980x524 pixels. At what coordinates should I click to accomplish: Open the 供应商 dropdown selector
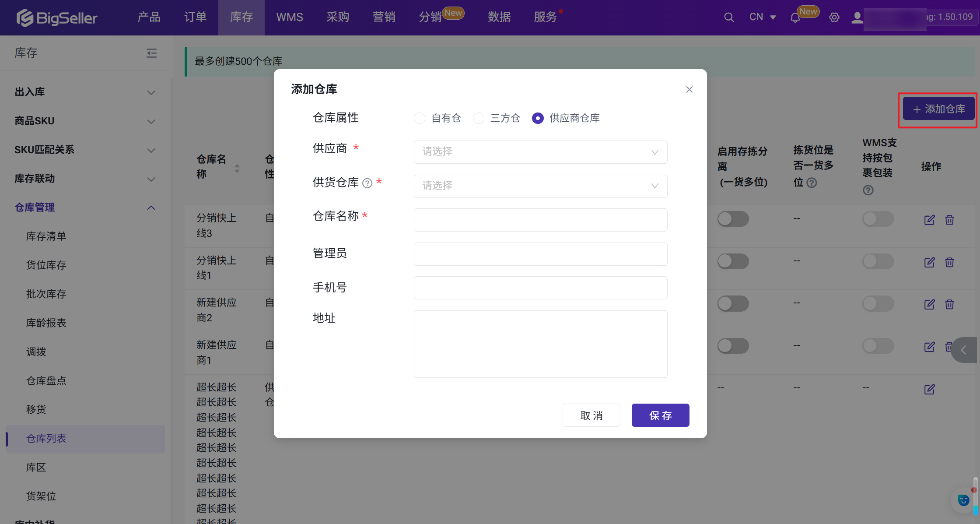[540, 152]
